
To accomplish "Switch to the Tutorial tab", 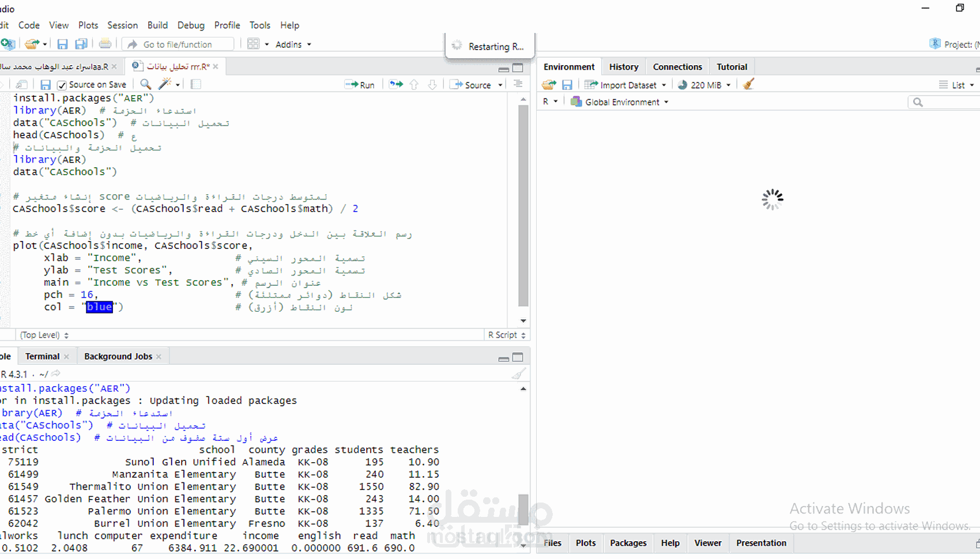I will [x=732, y=67].
